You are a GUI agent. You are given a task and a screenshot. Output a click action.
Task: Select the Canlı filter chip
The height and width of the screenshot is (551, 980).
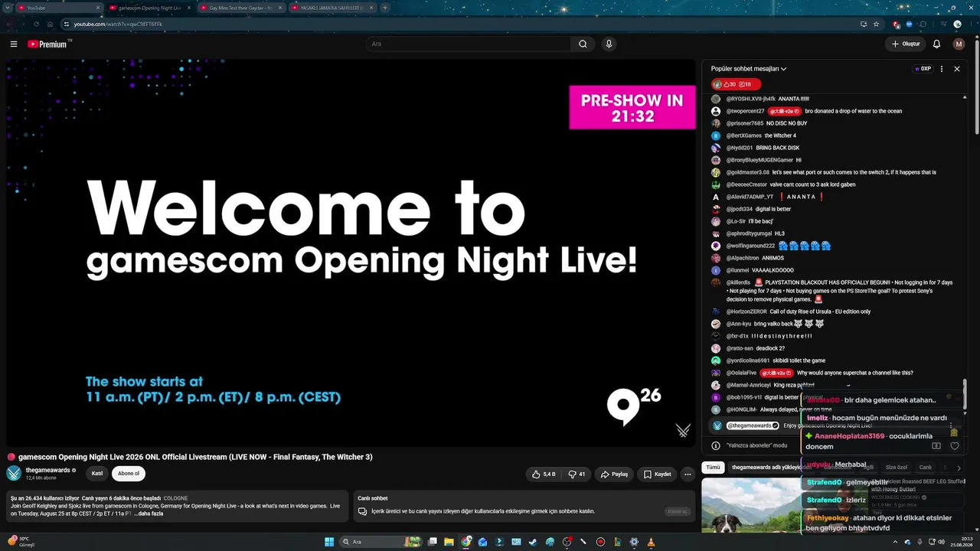click(925, 468)
